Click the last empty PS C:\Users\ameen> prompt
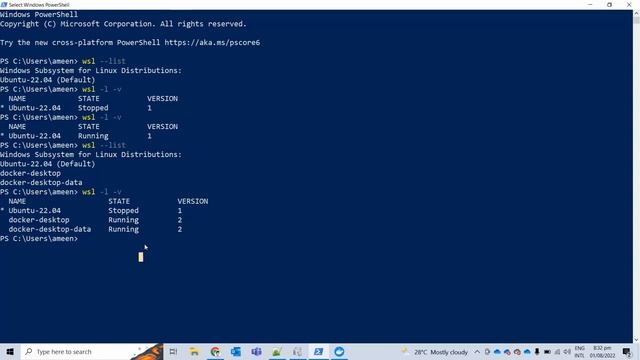The width and height of the screenshot is (640, 360). [39, 239]
